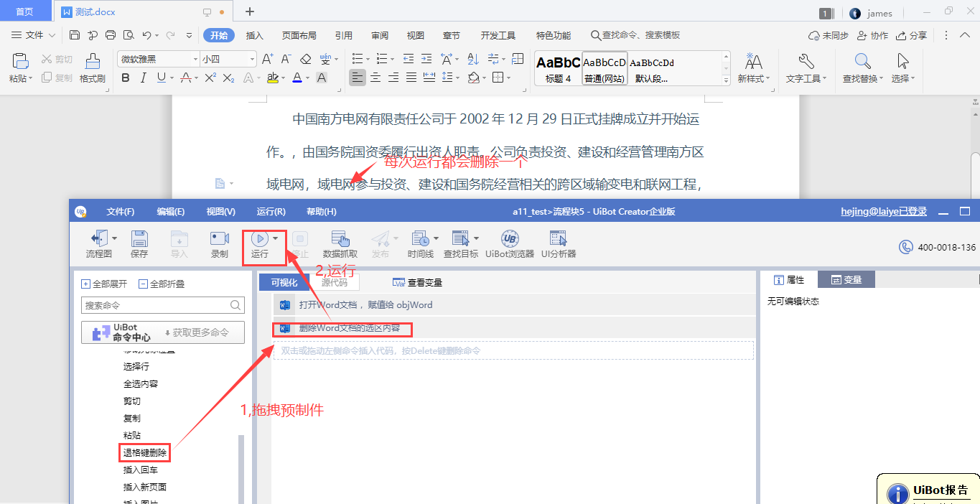Select the Format Painter (格式刷) tool
The width and height of the screenshot is (980, 504).
[x=93, y=68]
